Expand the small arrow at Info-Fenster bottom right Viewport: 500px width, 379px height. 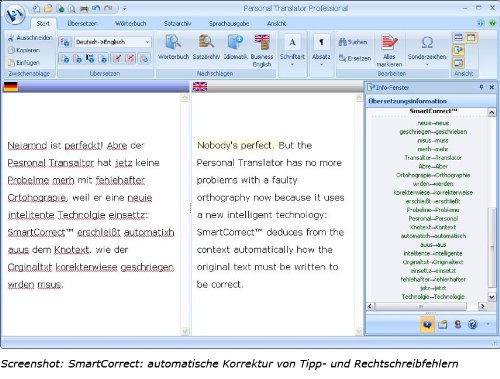coord(488,324)
